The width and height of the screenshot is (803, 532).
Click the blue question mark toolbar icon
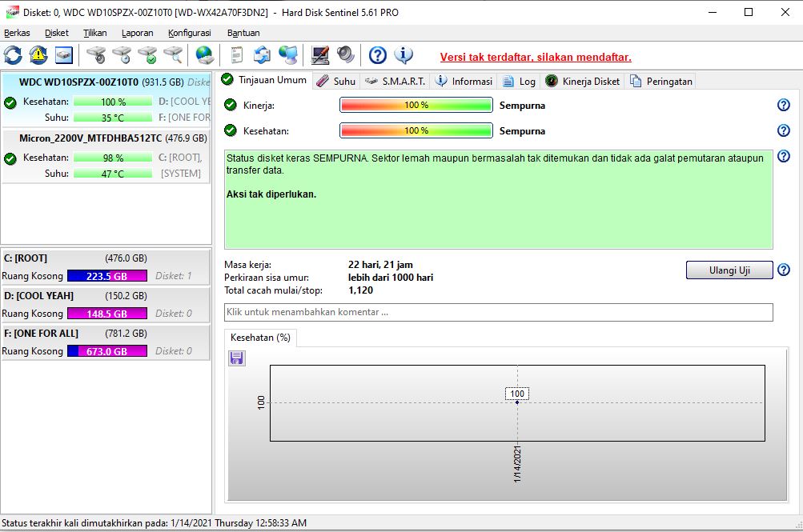point(377,55)
